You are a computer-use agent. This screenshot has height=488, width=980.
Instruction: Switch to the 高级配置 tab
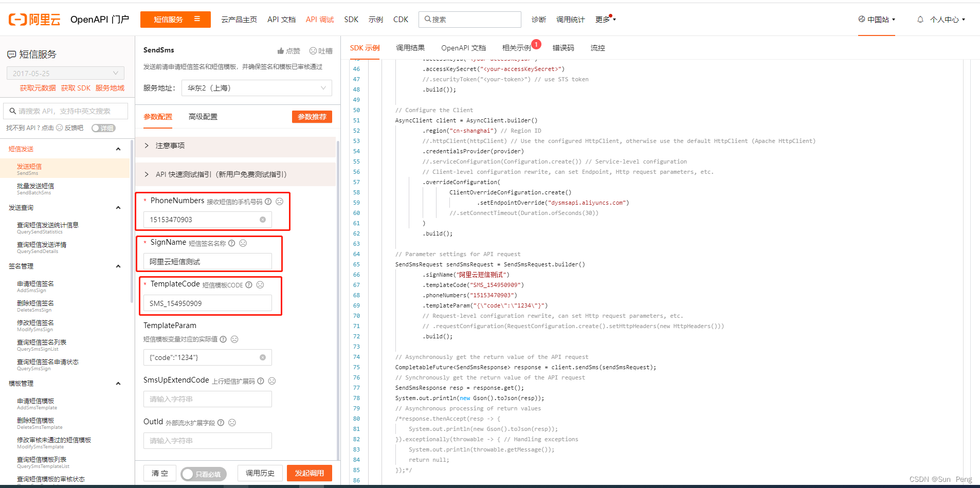[203, 117]
